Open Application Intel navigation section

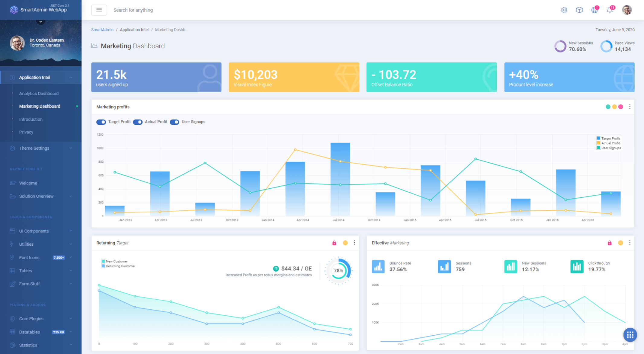pos(41,77)
